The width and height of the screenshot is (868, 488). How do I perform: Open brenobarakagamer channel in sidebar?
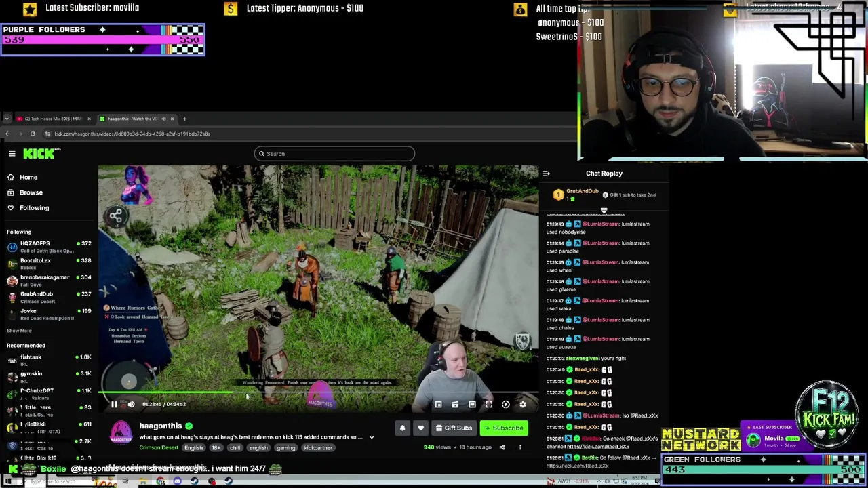coord(49,281)
